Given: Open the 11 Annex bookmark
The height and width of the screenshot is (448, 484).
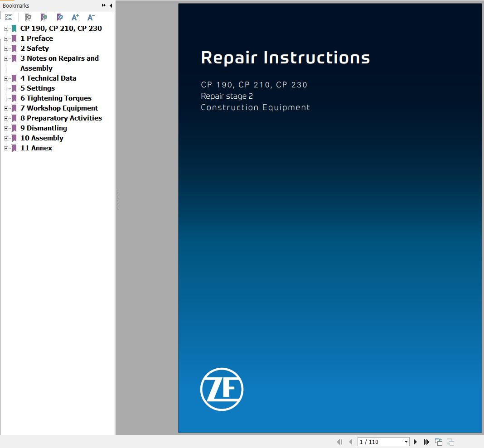Looking at the screenshot, I should 36,148.
